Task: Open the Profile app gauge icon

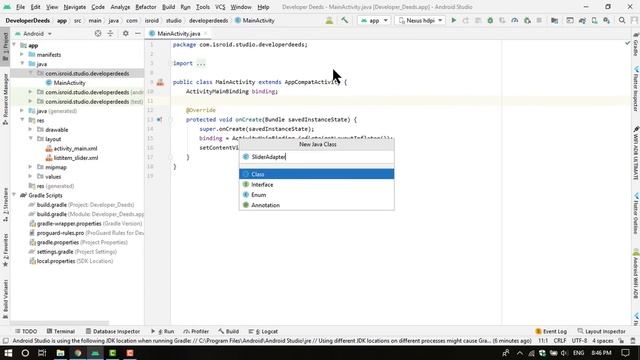Action: (x=515, y=20)
